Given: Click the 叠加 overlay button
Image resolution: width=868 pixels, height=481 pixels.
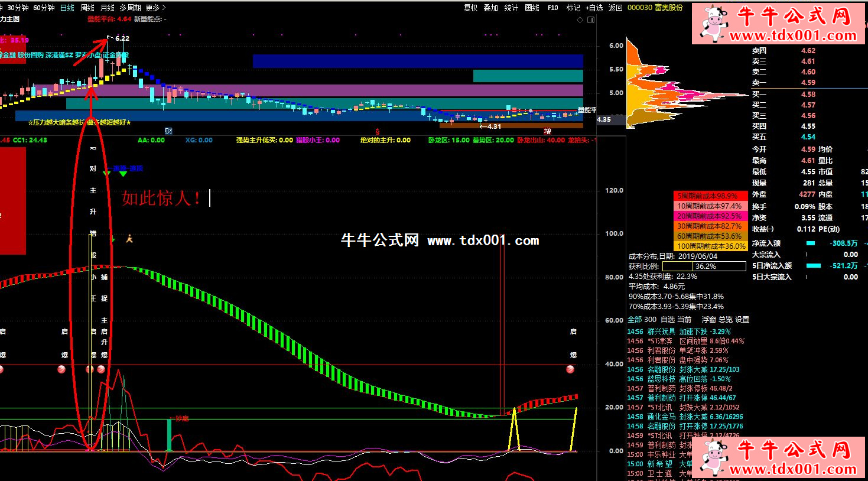Looking at the screenshot, I should tap(491, 8).
